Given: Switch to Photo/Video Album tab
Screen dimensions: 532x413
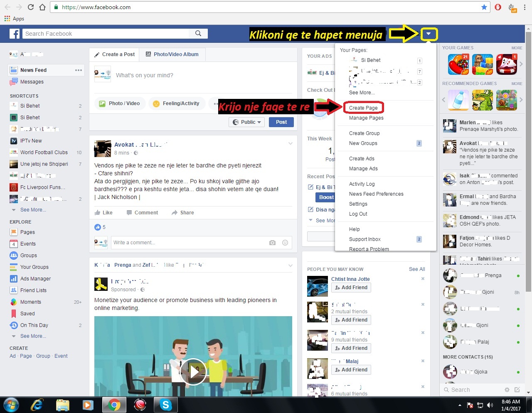Looking at the screenshot, I should [x=172, y=54].
